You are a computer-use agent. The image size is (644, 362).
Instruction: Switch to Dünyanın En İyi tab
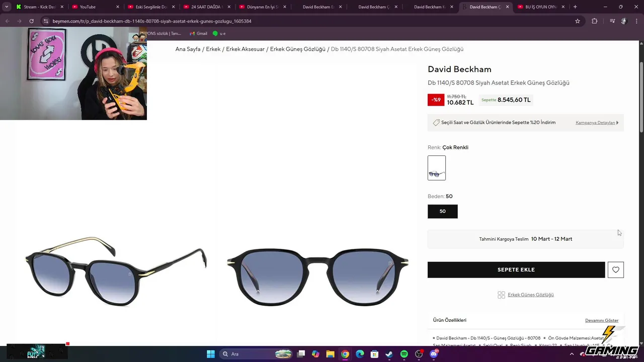(x=262, y=7)
